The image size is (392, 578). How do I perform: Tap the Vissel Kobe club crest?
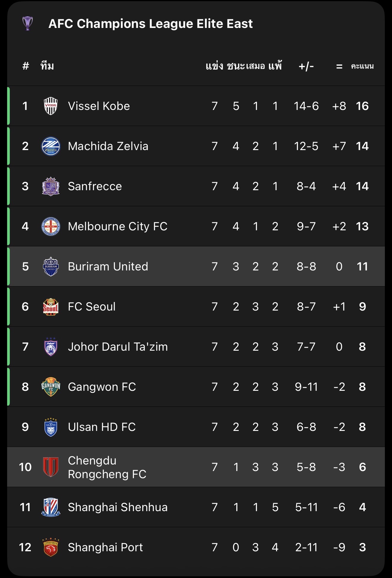pyautogui.click(x=51, y=106)
